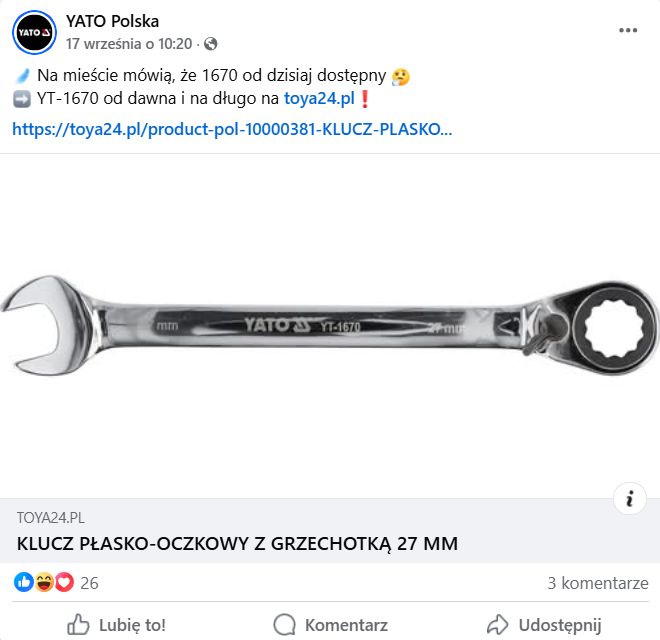Click the thumbs-up icon beside Lubię to!

click(78, 624)
